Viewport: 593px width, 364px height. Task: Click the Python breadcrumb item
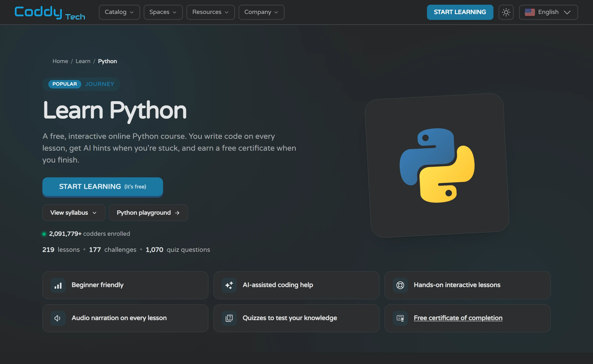click(x=107, y=61)
